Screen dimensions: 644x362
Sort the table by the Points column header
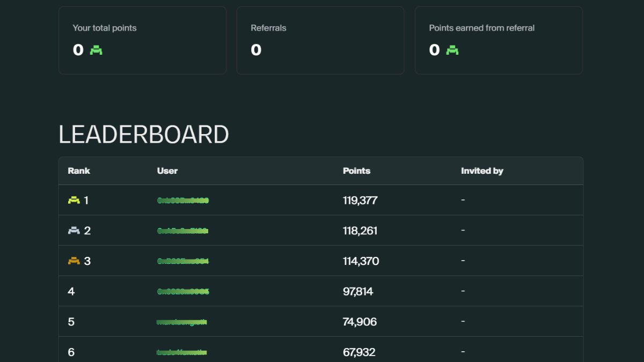(356, 171)
